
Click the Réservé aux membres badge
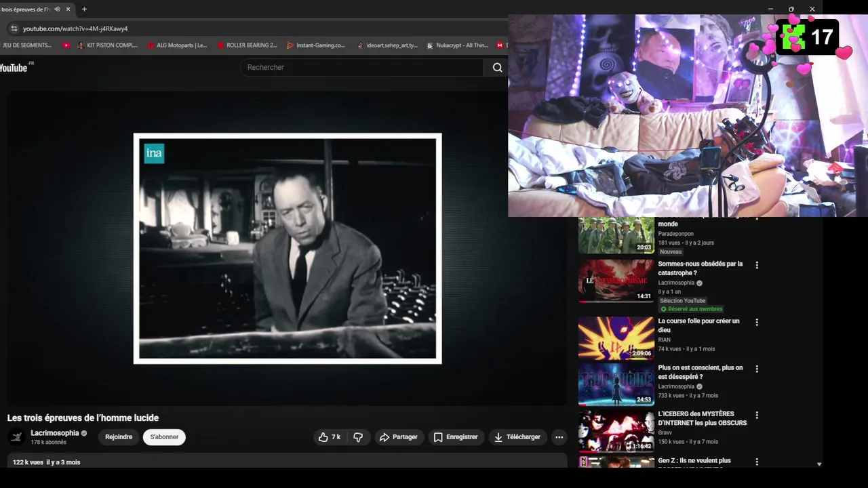[691, 309]
